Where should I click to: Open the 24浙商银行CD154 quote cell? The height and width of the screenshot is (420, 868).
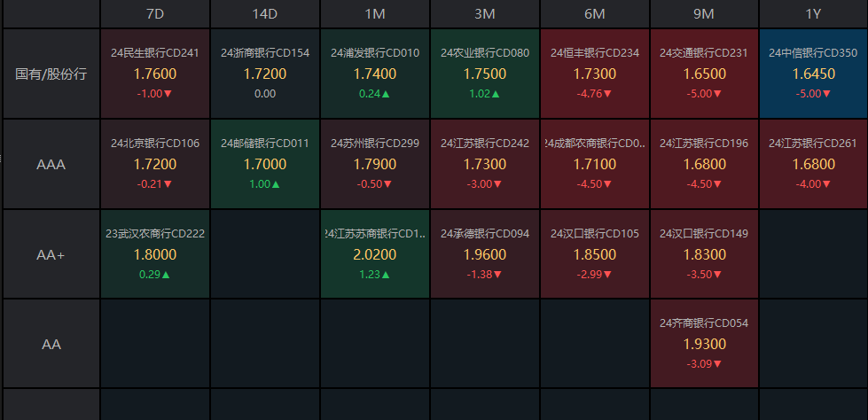pos(265,74)
